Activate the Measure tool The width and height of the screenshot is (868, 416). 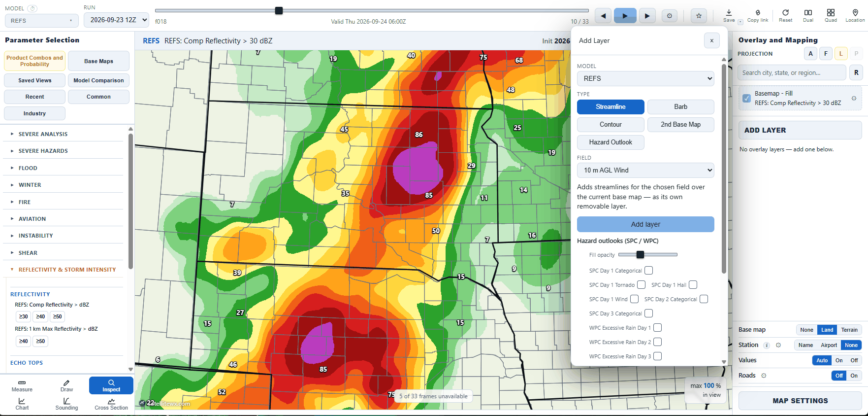pyautogui.click(x=22, y=386)
